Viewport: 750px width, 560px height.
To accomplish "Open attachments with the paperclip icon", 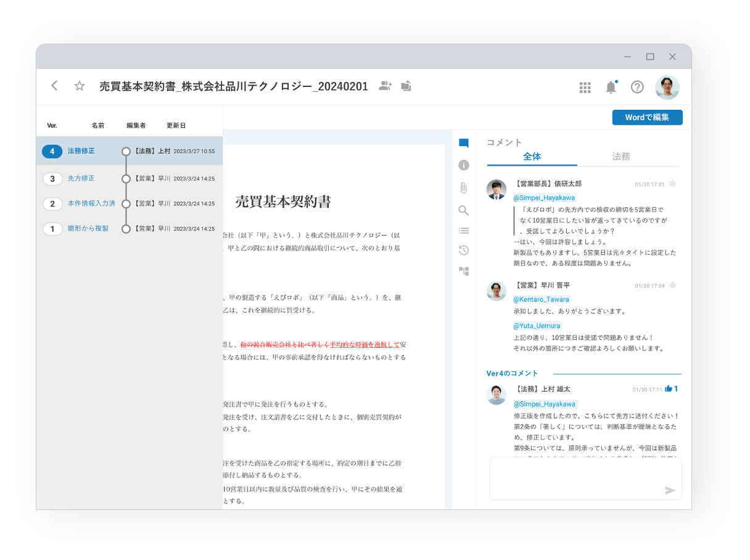I will coord(464,187).
